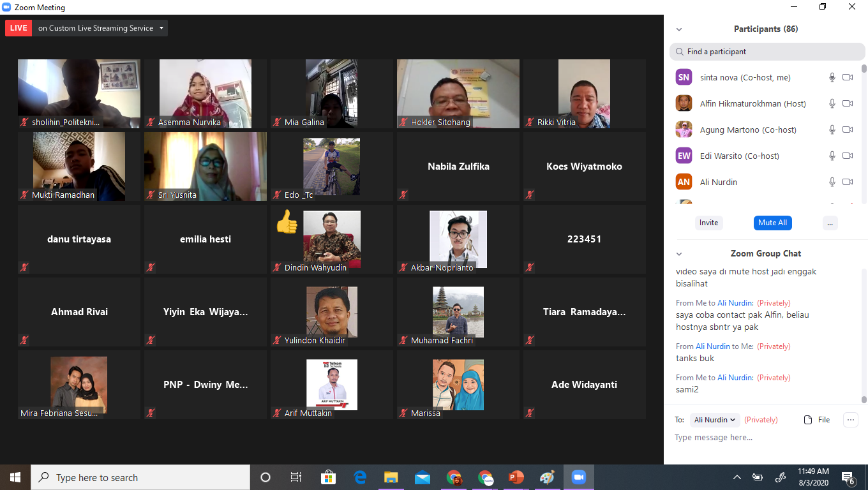Select the Hokler Sitohang video thumbnail
Viewport: 868px width, 490px height.
coord(458,94)
